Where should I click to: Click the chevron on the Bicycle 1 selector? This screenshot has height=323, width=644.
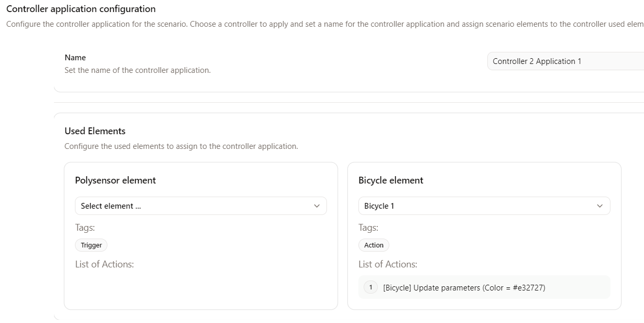(600, 206)
